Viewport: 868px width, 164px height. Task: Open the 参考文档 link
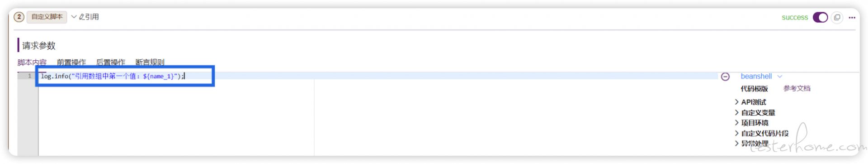click(x=797, y=88)
